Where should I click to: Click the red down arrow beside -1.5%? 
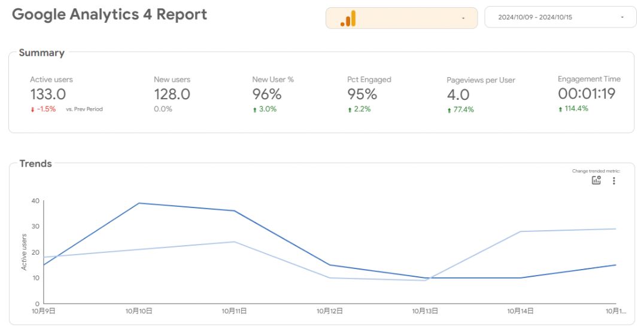point(32,109)
